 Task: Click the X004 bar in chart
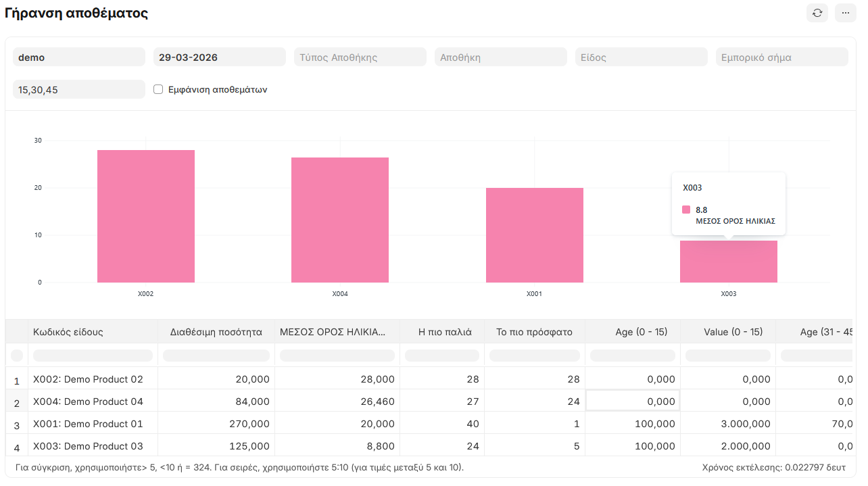point(339,220)
